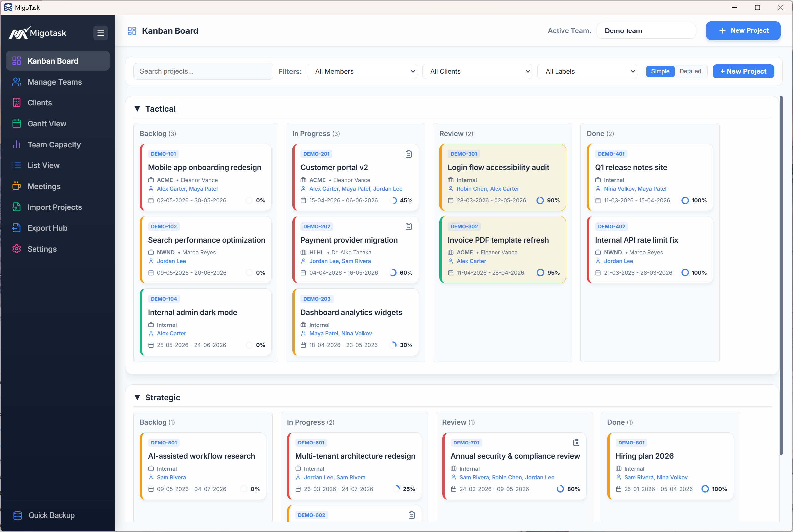Click date range 11-04-2026 - 28-04-2026

click(x=490, y=273)
